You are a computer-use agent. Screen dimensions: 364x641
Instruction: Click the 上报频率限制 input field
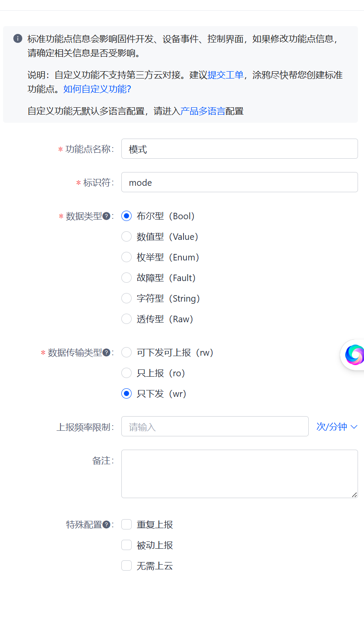(x=215, y=426)
